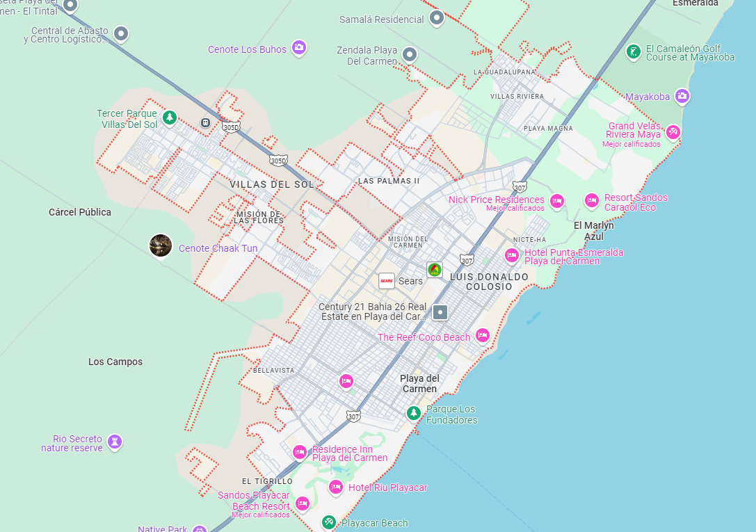
Task: Open The Reef Coco Beach hotel pin
Action: click(483, 335)
